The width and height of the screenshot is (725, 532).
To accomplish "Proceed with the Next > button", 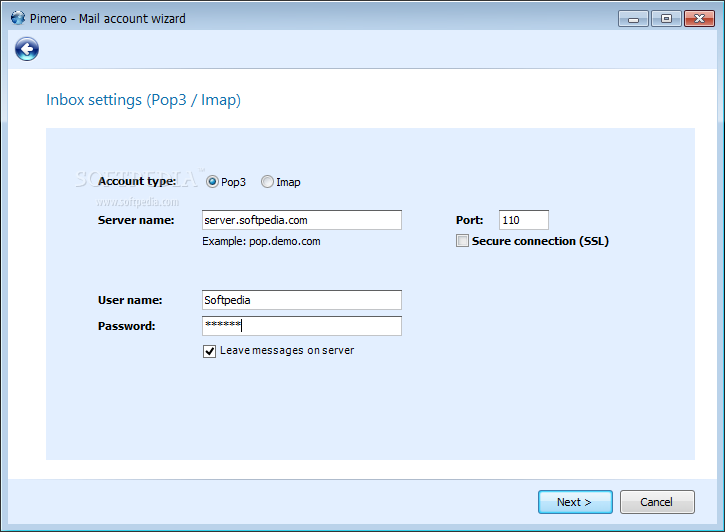I will coord(575,502).
